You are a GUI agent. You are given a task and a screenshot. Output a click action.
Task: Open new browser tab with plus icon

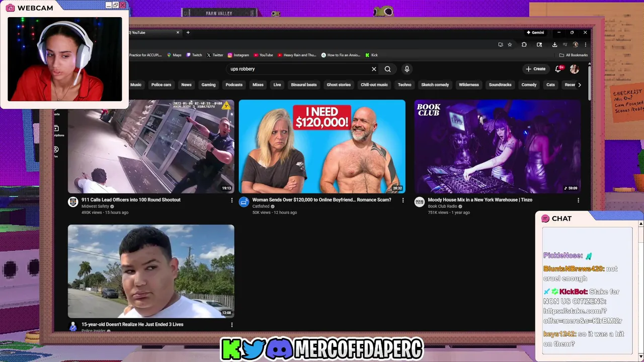point(188,33)
